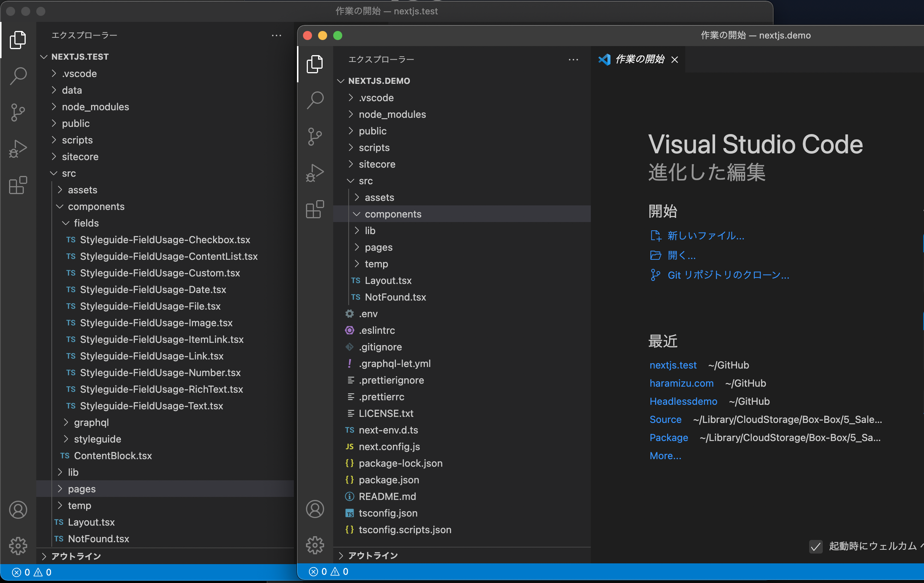Open Search icon in nextjs.demo activity bar
The image size is (924, 583).
pos(315,100)
